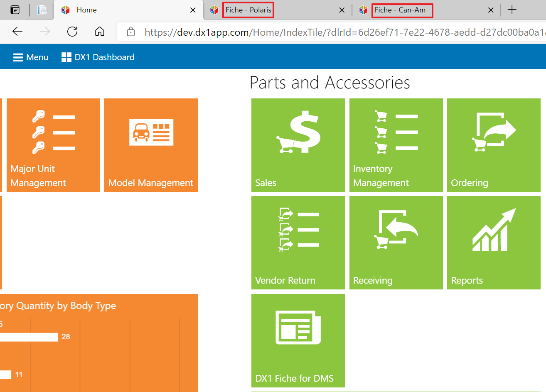Open the Vendor Return tile
The image size is (546, 392).
pos(298,243)
